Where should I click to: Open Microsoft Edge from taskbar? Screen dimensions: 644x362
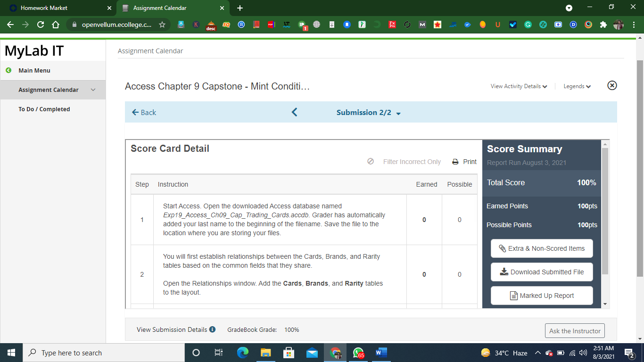243,353
